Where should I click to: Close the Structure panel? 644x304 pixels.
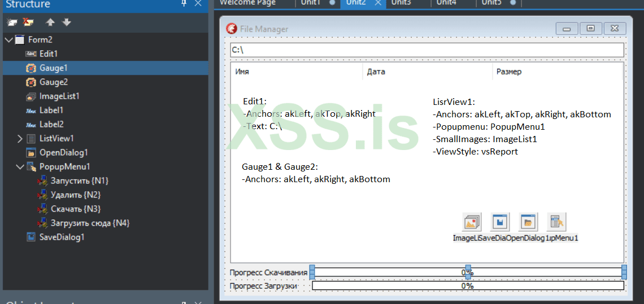pos(198,3)
